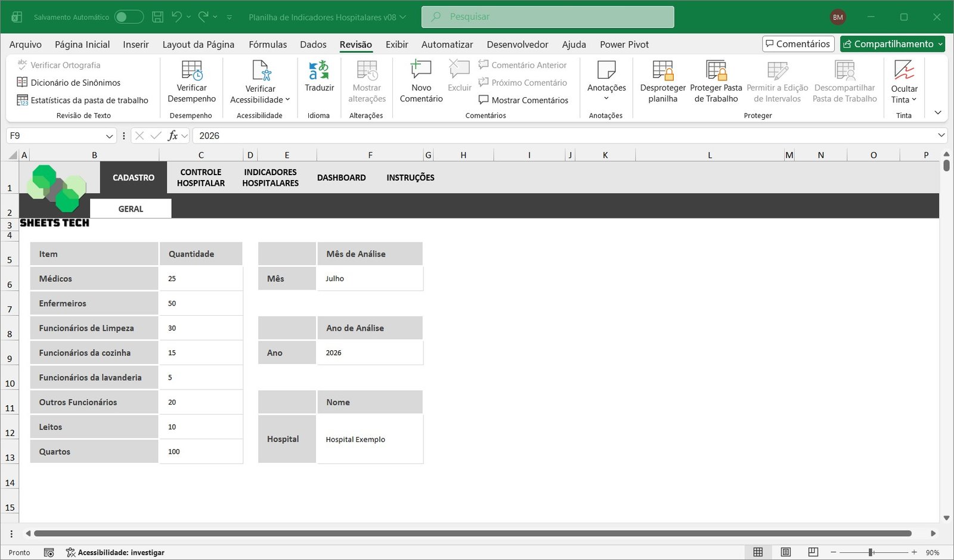The height and width of the screenshot is (560, 954).
Task: Open Estatísticas da pasta de trabalho
Action: pos(83,100)
